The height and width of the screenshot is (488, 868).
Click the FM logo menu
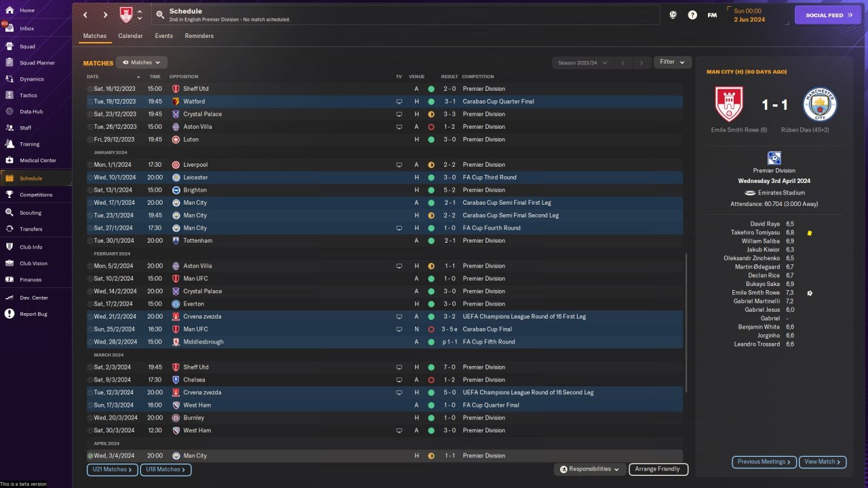[x=712, y=15]
